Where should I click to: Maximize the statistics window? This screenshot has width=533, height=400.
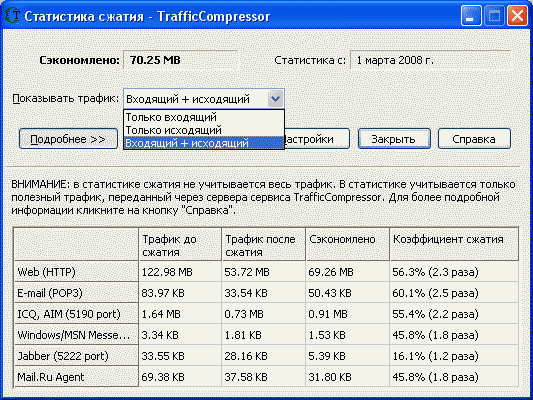[494, 16]
